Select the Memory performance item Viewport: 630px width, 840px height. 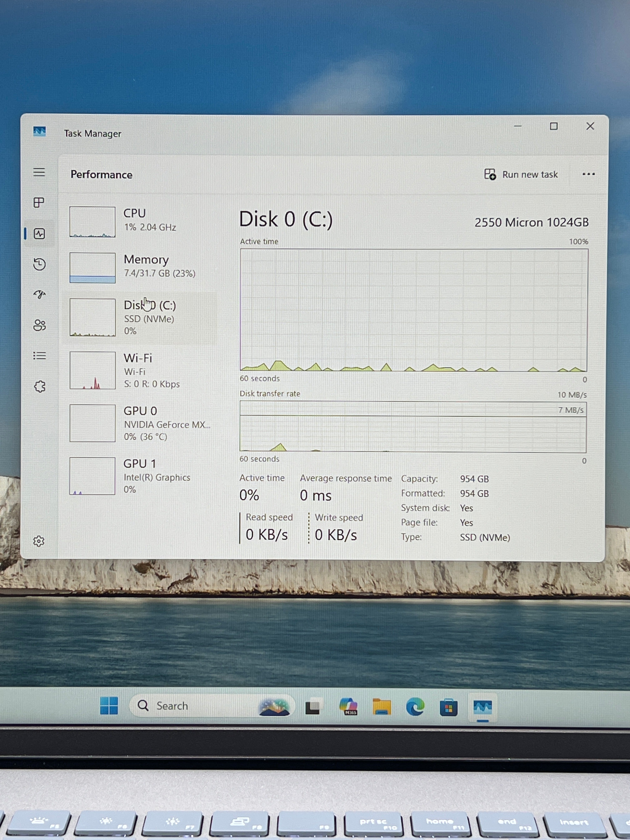[x=140, y=268]
